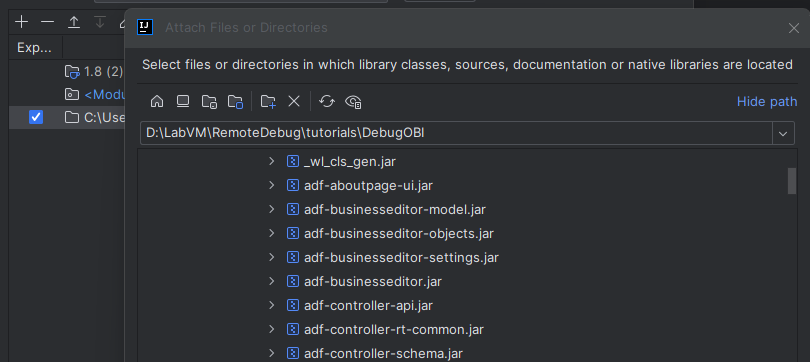Expand the adf-businesseditor-model.jar node

click(x=271, y=209)
